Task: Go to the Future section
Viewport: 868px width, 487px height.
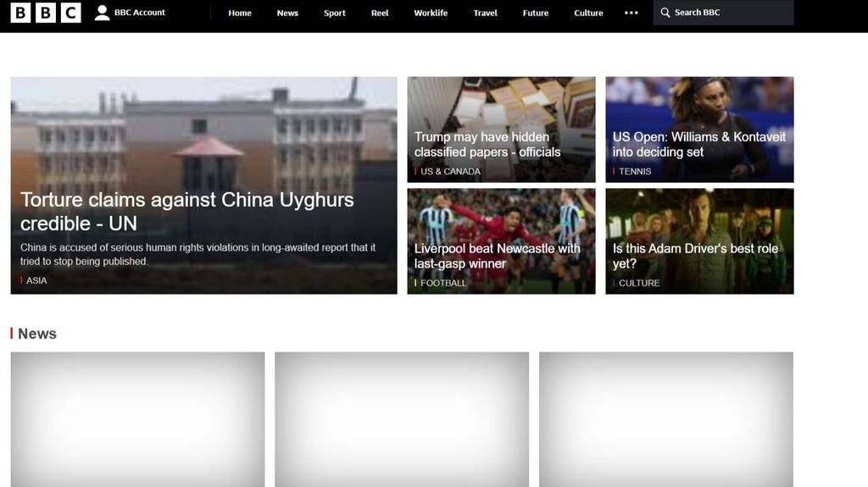Action: point(536,13)
